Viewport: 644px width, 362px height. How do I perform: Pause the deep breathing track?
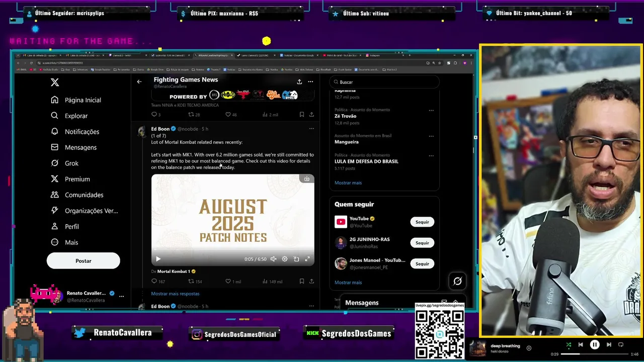point(595,345)
